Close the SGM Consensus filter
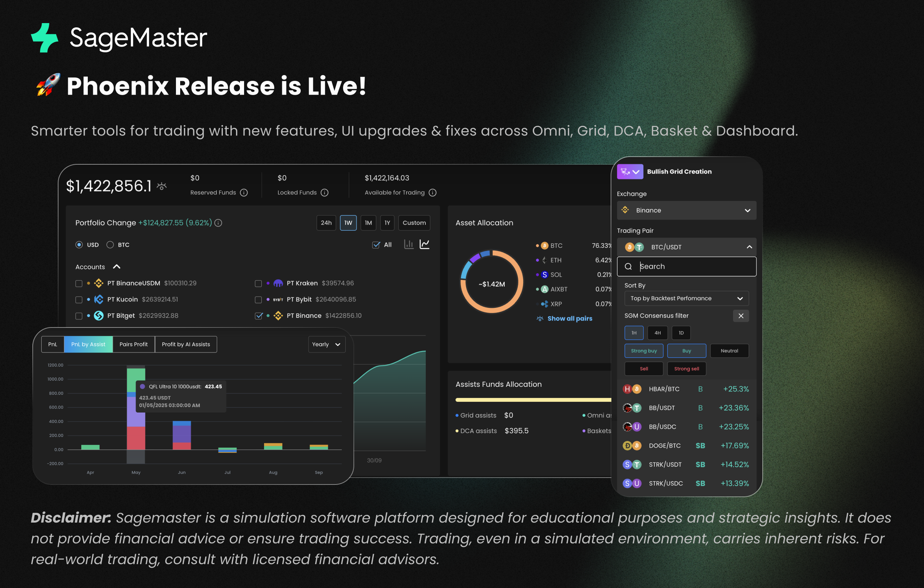 point(741,316)
